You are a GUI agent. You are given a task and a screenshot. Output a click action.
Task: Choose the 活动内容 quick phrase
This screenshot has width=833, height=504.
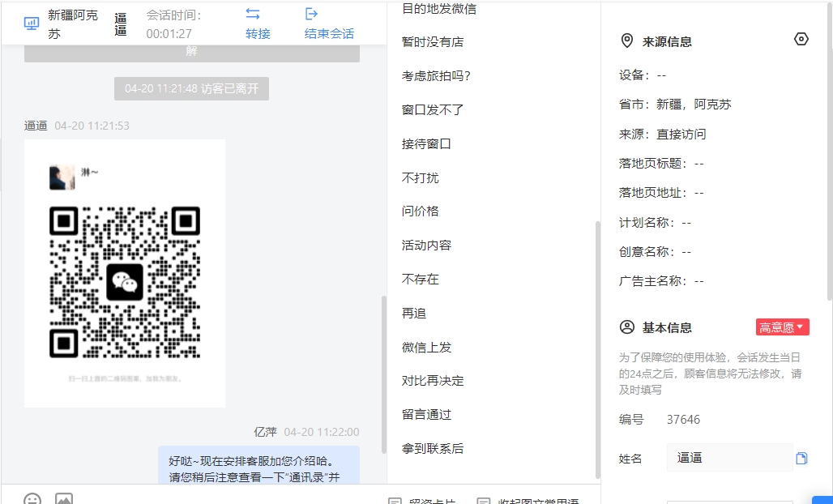coord(426,246)
